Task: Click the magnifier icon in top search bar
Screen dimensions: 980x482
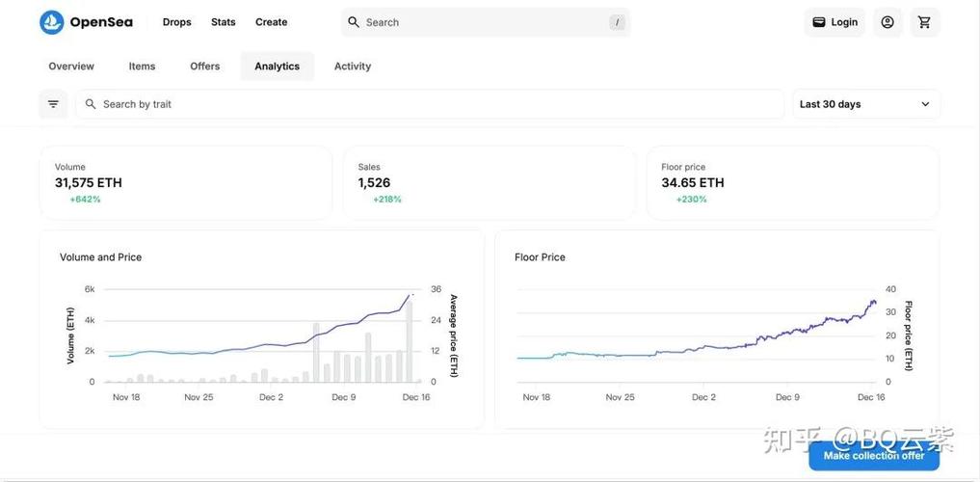Action: (353, 22)
